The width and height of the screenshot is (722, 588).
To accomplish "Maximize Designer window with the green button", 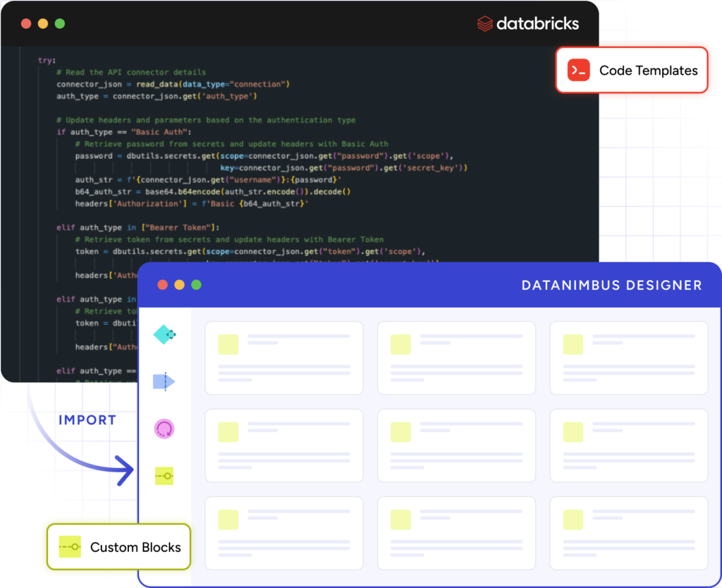I will point(196,285).
